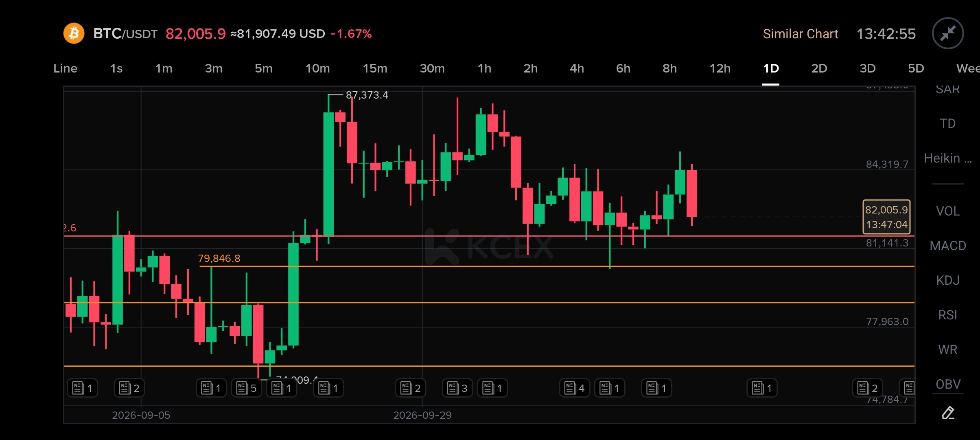
Task: Toggle the RSI indicator
Action: pyautogui.click(x=948, y=315)
